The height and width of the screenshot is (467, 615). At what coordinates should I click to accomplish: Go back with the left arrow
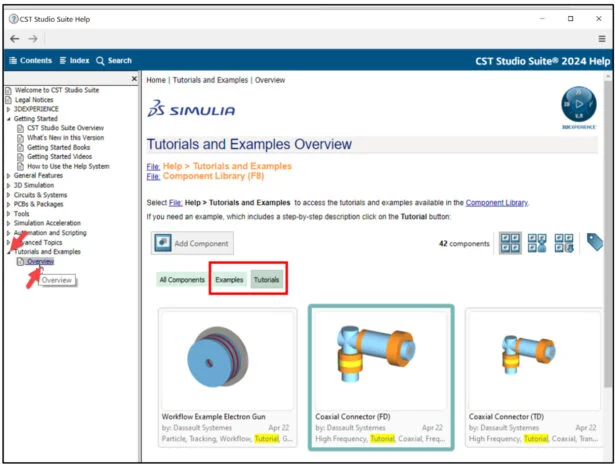(15, 38)
